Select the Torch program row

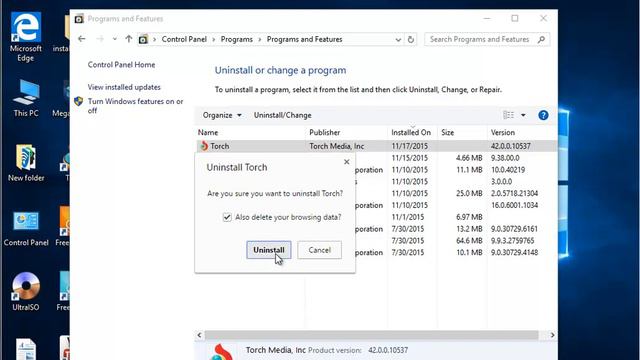pos(376,146)
